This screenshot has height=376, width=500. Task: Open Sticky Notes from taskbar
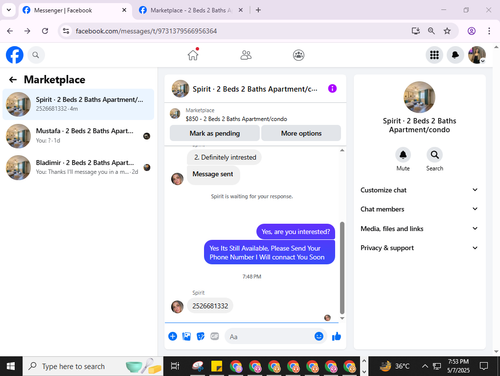coord(217,366)
